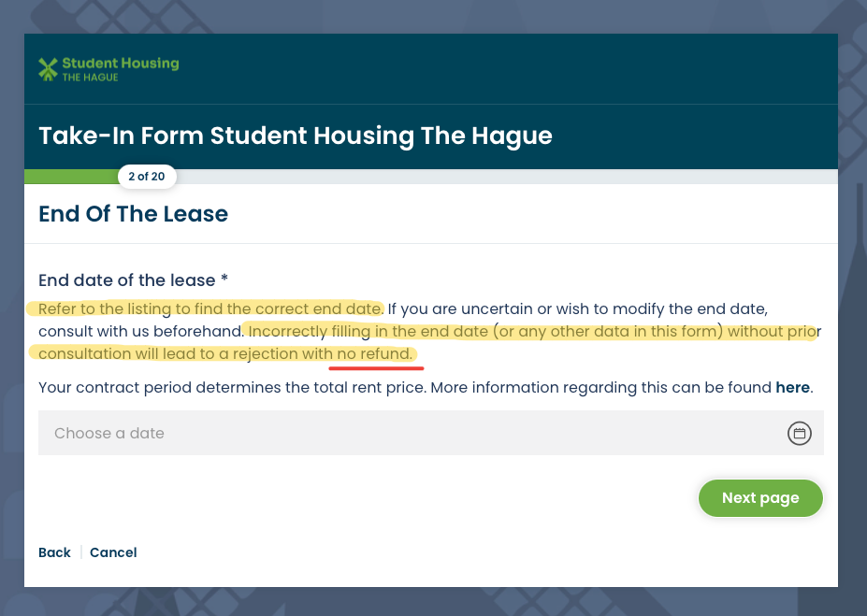Click the unfilled grey progress bar section
Viewport: 867px width, 616px height.
505,176
